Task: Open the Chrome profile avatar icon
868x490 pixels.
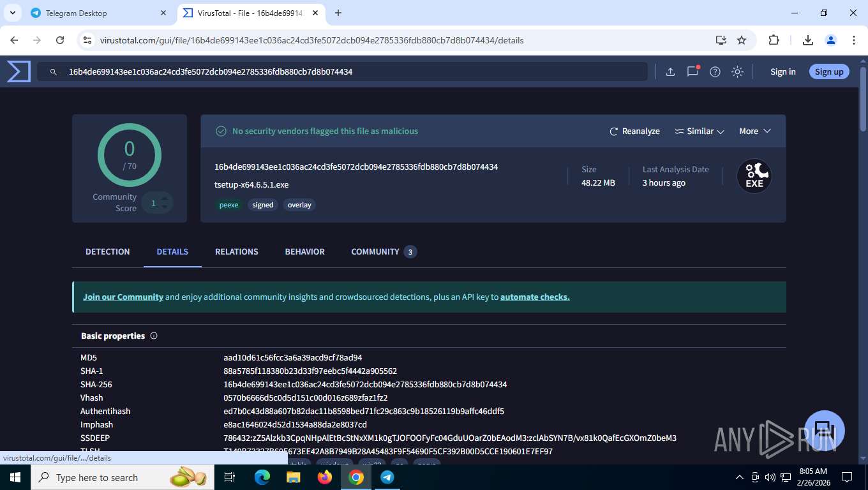Action: 831,40
